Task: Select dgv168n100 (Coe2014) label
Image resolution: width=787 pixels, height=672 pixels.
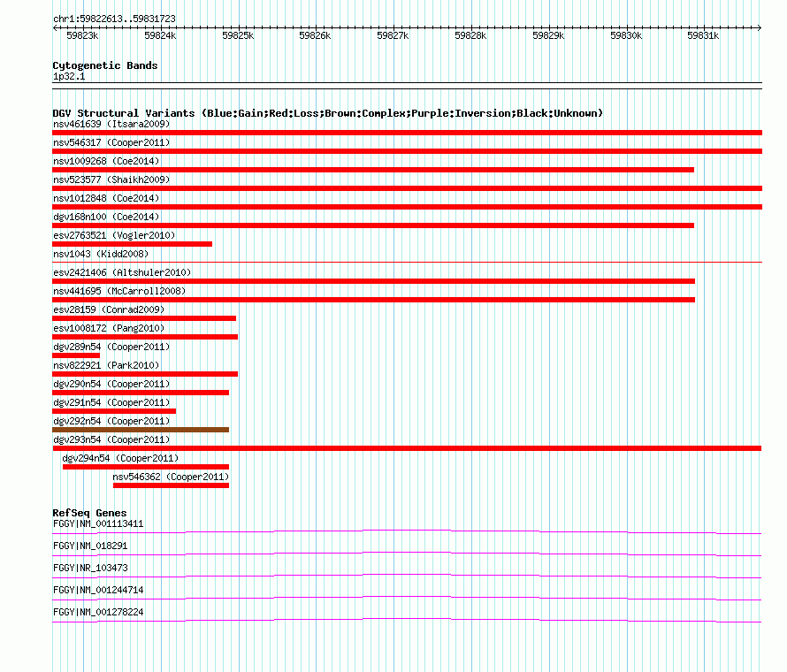Action: click(x=106, y=217)
